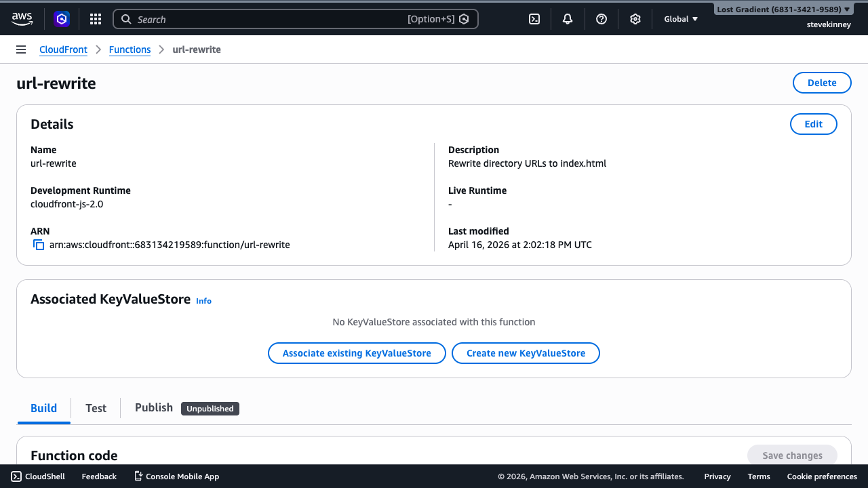This screenshot has height=488, width=868.
Task: Click the ARN value text
Action: click(170, 245)
